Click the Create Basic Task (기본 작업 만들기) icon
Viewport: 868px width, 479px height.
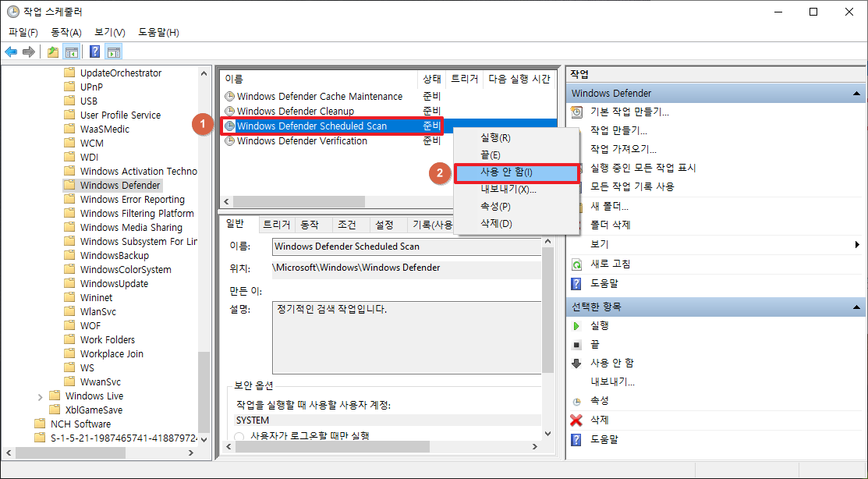pyautogui.click(x=576, y=112)
